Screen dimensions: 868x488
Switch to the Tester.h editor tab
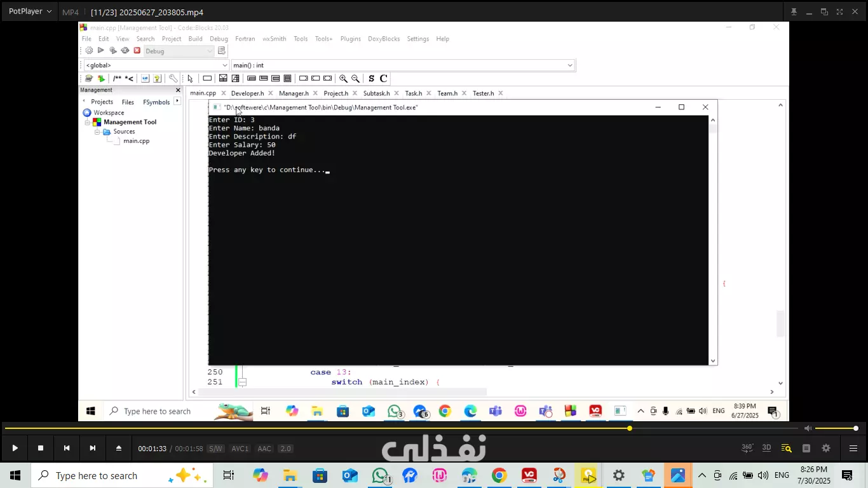coord(483,93)
